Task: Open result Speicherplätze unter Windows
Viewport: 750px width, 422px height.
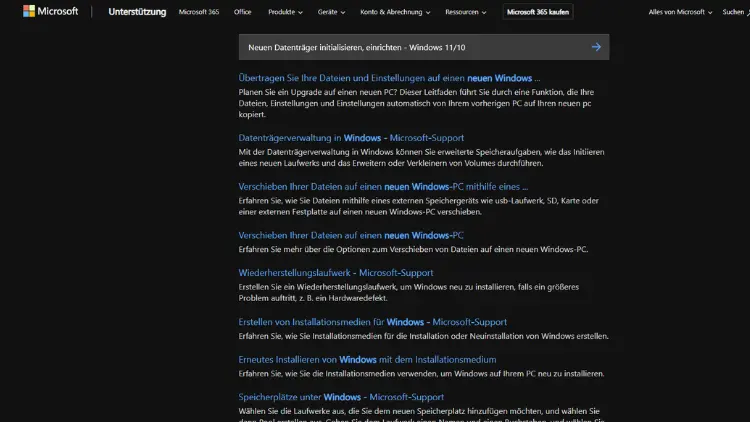Action: tap(341, 397)
